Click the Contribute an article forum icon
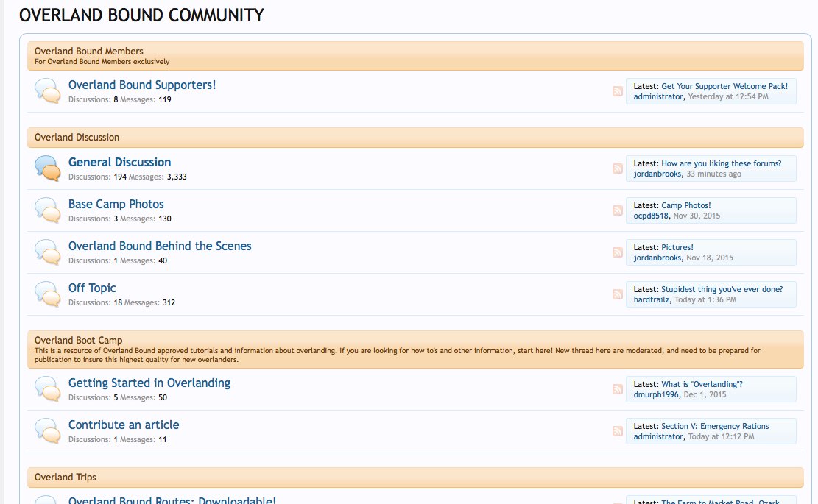Screen dimensions: 818x504 click(x=47, y=432)
